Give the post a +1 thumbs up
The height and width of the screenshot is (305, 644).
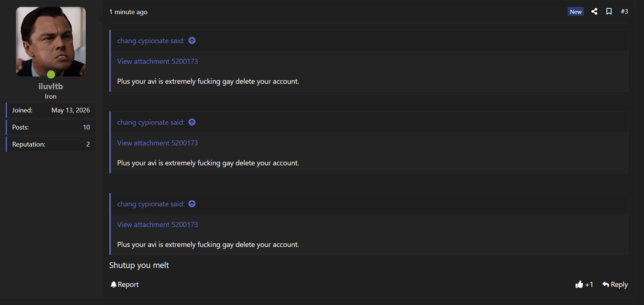click(x=584, y=284)
